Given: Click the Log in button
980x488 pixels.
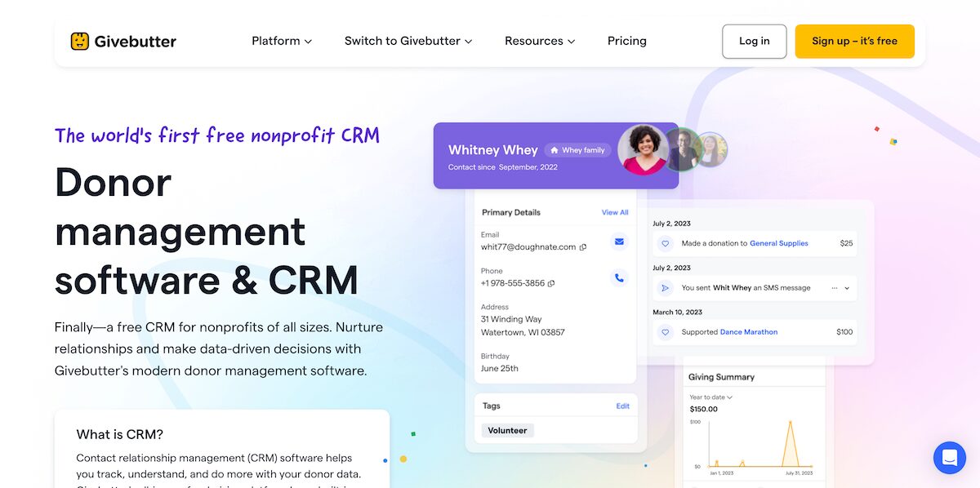Looking at the screenshot, I should [754, 41].
